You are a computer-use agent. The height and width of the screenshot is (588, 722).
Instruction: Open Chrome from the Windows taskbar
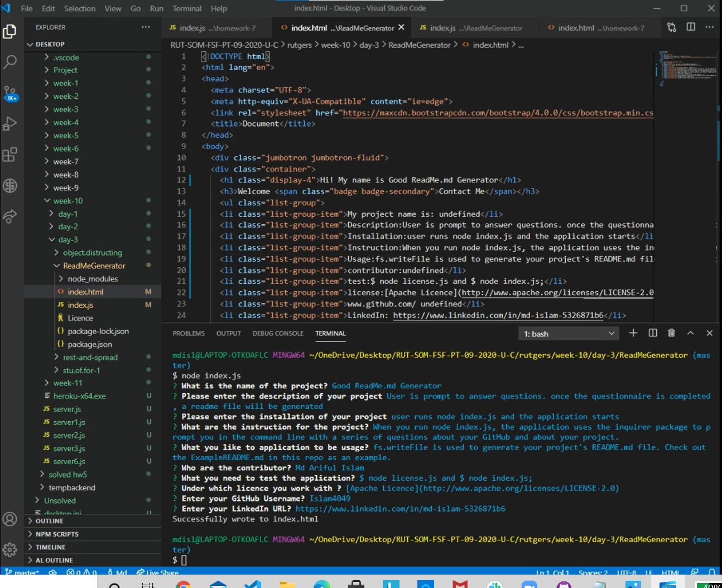pos(184,584)
